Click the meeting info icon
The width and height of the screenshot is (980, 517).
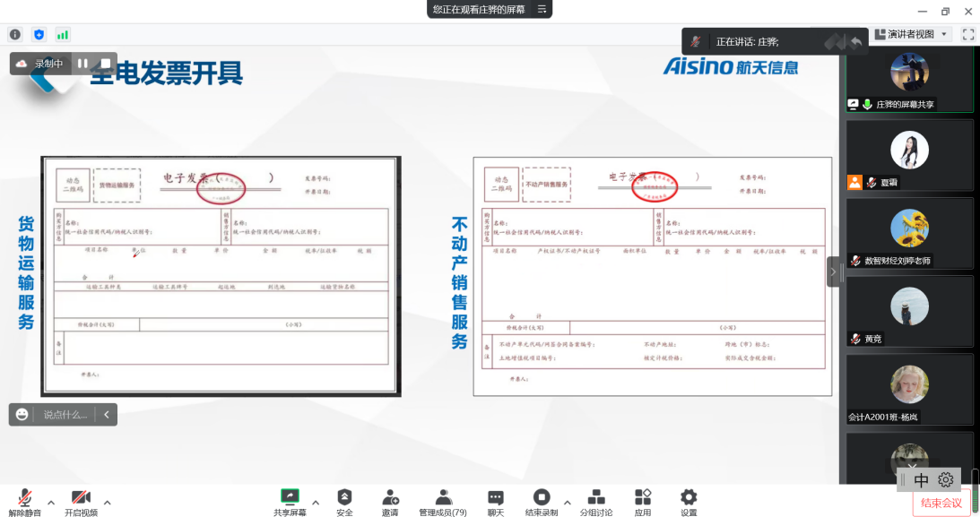click(15, 35)
